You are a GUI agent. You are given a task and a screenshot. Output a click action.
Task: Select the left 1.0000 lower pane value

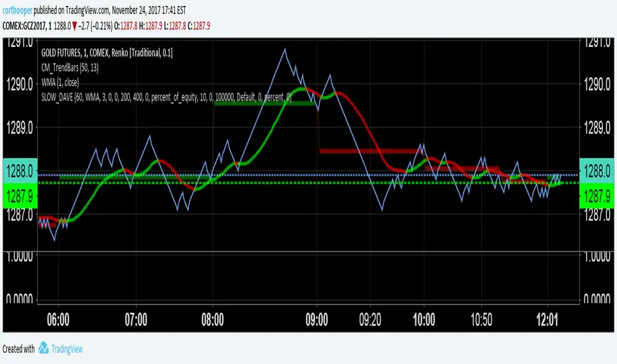[20, 256]
